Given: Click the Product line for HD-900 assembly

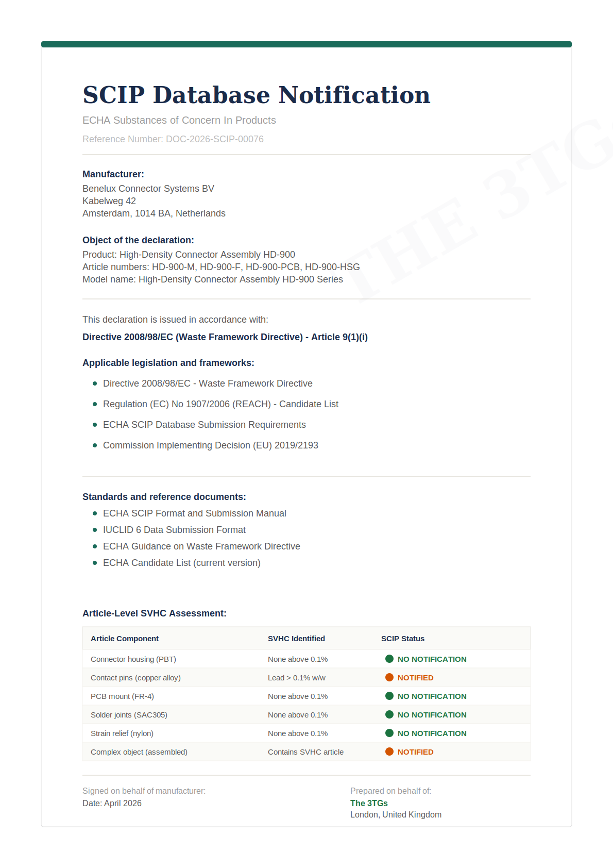Looking at the screenshot, I should pos(189,255).
